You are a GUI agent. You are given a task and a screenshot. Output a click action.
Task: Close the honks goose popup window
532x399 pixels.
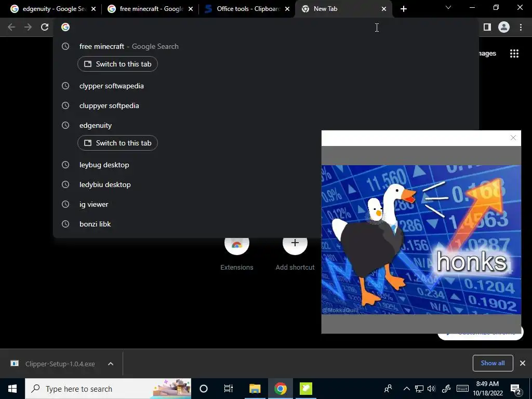click(x=513, y=138)
